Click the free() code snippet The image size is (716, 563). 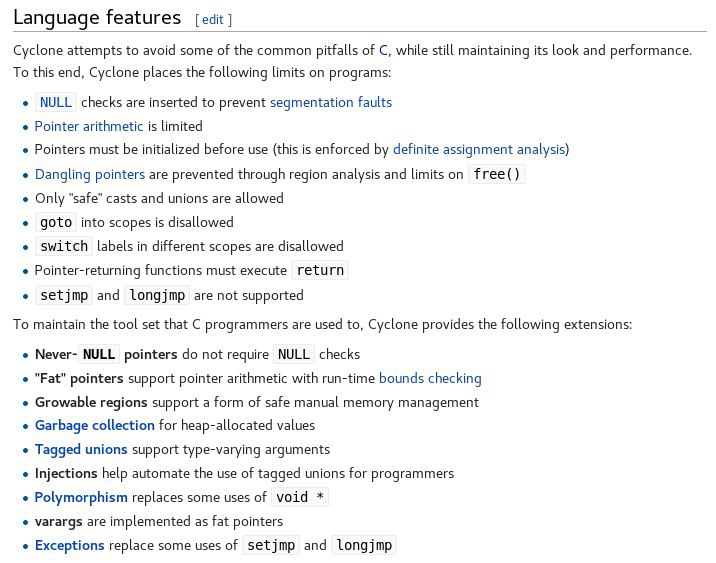[x=497, y=174]
